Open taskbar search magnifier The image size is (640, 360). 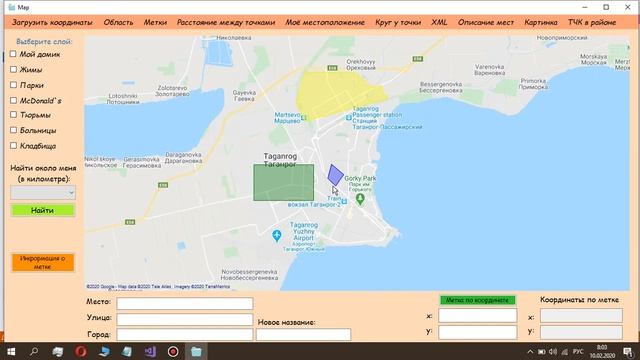pyautogui.click(x=34, y=351)
